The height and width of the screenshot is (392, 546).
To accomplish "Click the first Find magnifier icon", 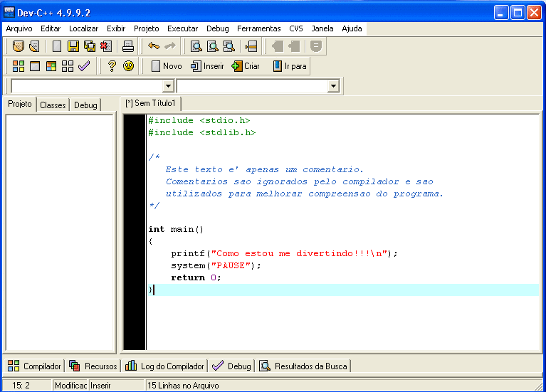I will point(196,46).
